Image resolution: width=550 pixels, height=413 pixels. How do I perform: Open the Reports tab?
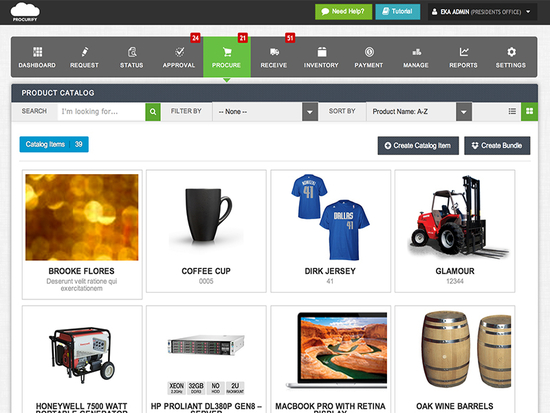click(463, 57)
